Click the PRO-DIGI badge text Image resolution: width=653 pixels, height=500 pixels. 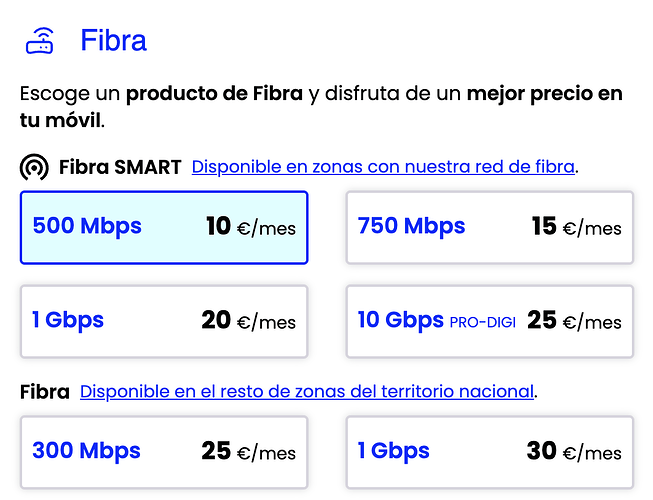[483, 322]
